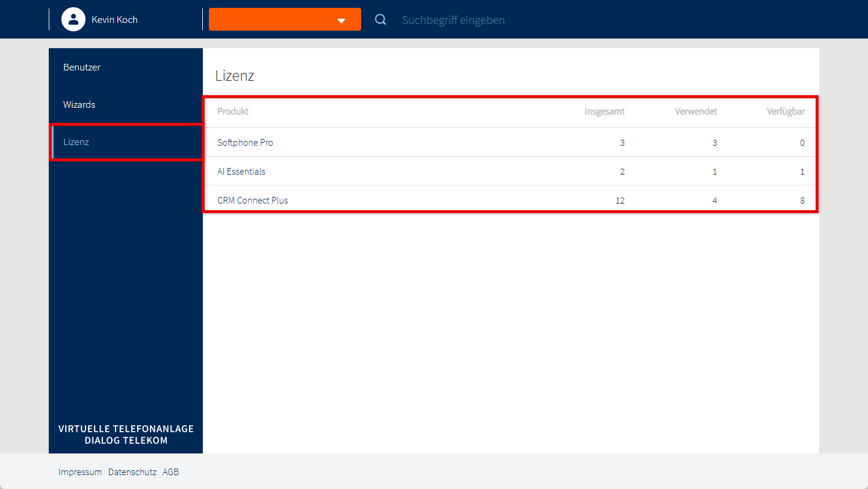Select the AI Essentials product row
Screen dimensions: 868x489
click(241, 172)
